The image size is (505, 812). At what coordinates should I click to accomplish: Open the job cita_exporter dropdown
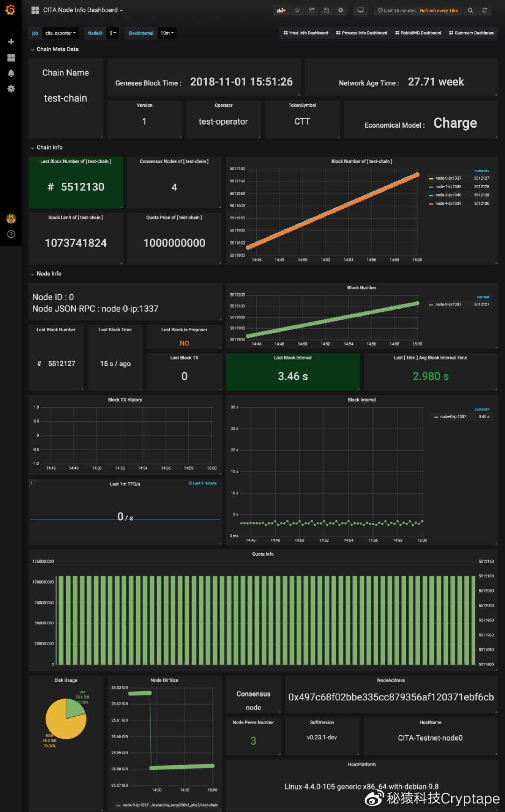(x=60, y=33)
